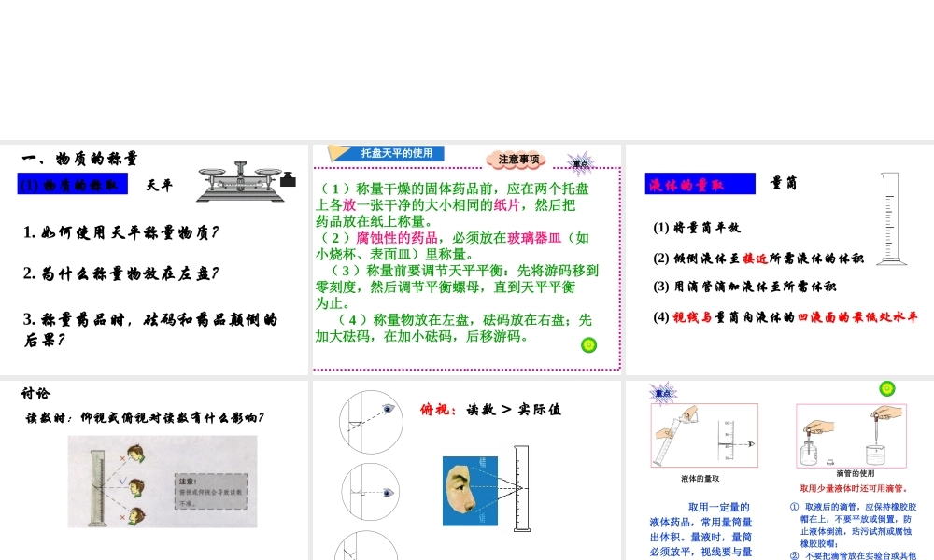Click the blue (1) 物质的称取 label box
Screen dimensions: 934x560
73,185
